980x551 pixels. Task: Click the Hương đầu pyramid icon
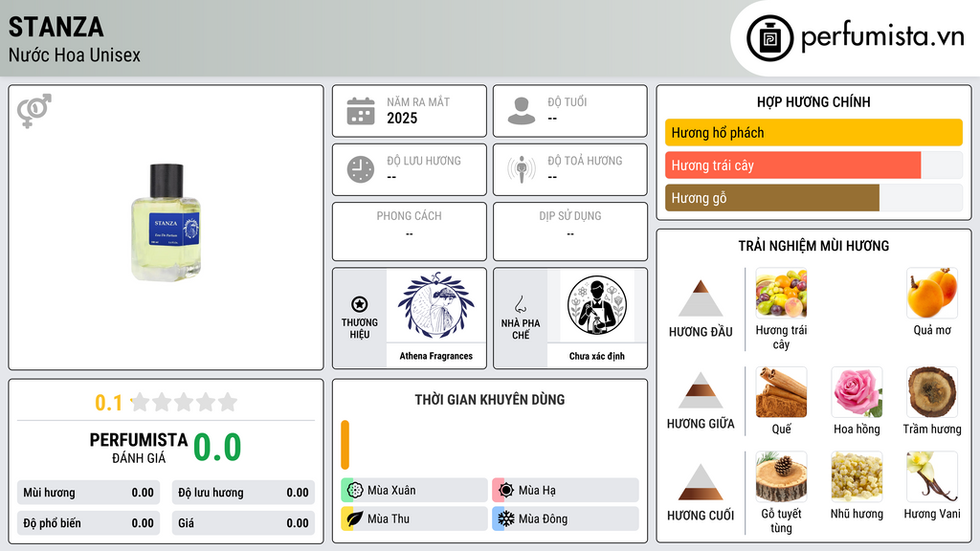[x=701, y=298]
